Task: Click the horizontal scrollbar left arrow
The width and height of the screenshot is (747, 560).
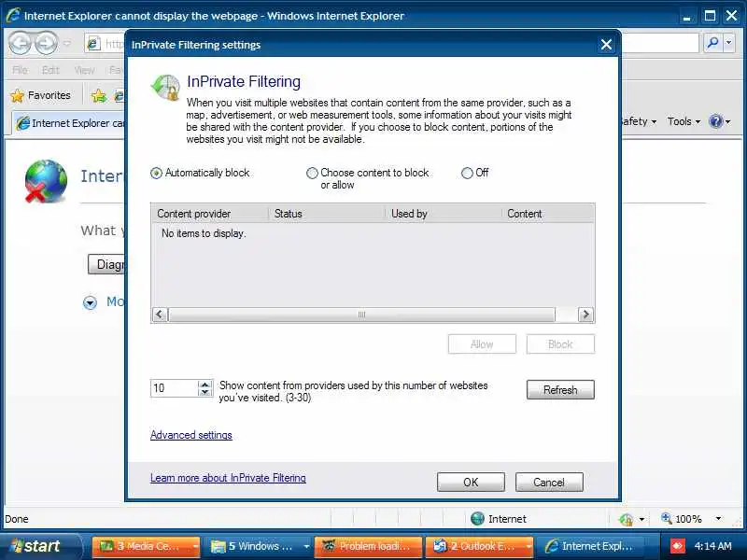Action: coord(160,315)
